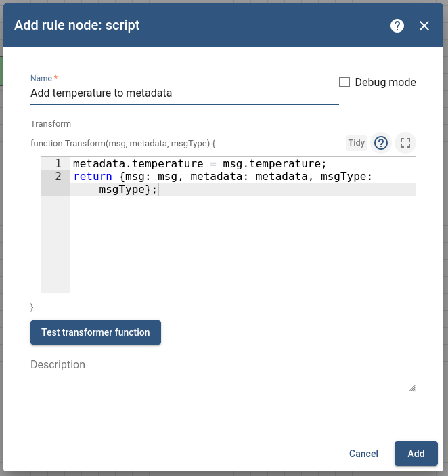Enable the Debug mode checkbox
The image size is (448, 476).
[x=344, y=82]
